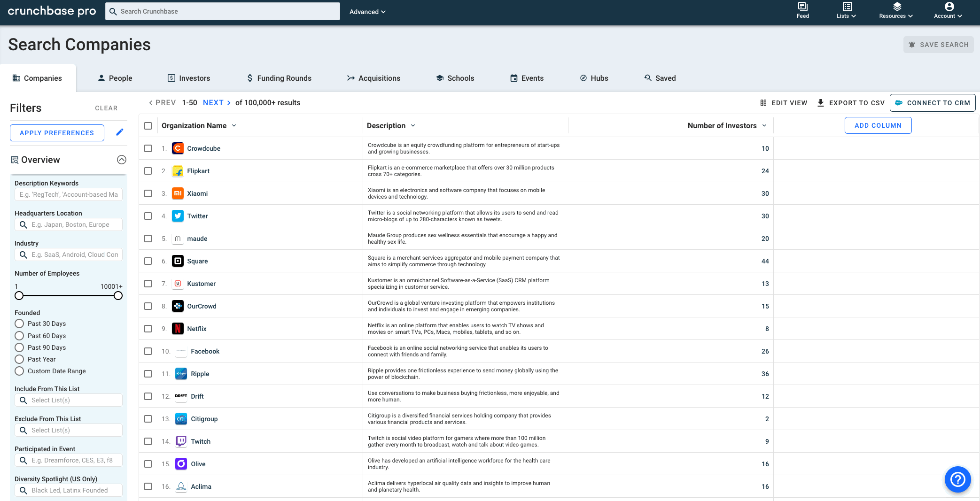Switch to the Investors tab
Viewport: 980px width, 501px height.
pos(189,78)
